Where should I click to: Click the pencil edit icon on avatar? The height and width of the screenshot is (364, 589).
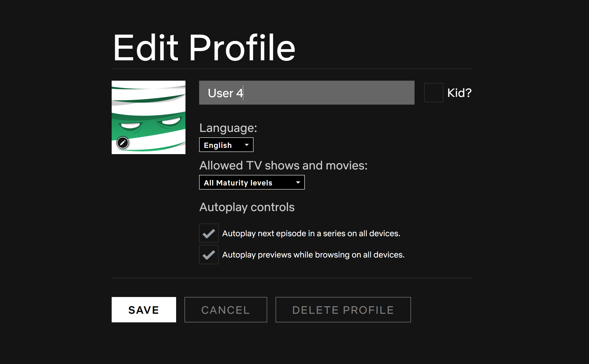123,143
